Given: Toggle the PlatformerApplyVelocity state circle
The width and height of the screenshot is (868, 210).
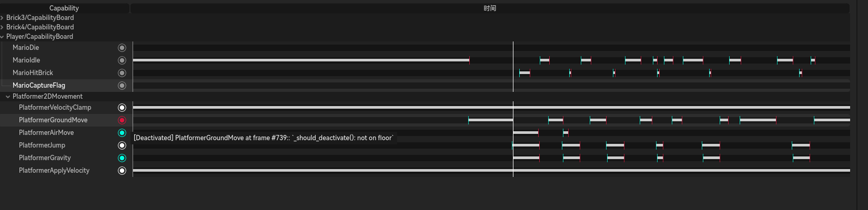Looking at the screenshot, I should pos(122,171).
